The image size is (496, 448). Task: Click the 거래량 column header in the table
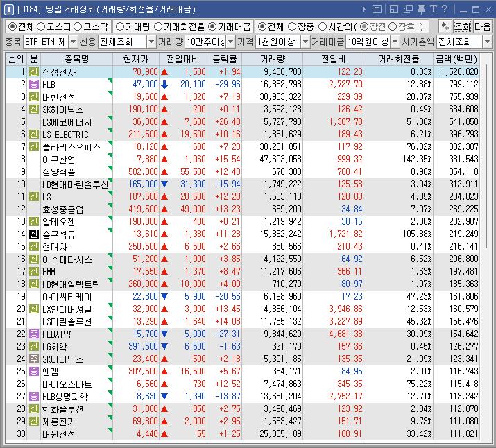tap(273, 59)
